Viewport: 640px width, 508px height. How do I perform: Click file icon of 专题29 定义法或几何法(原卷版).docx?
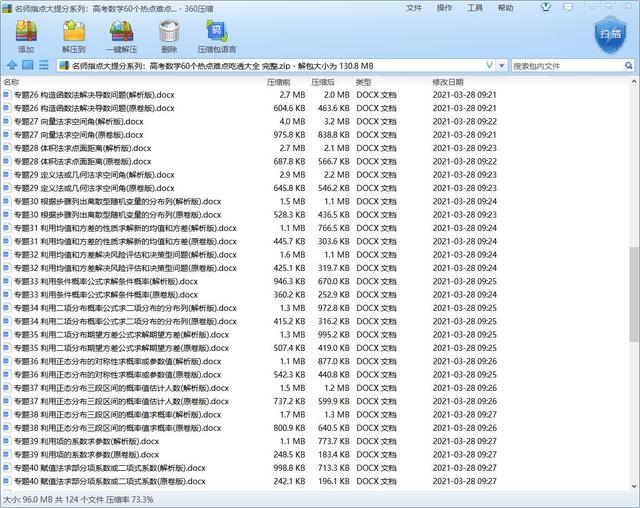coord(7,188)
